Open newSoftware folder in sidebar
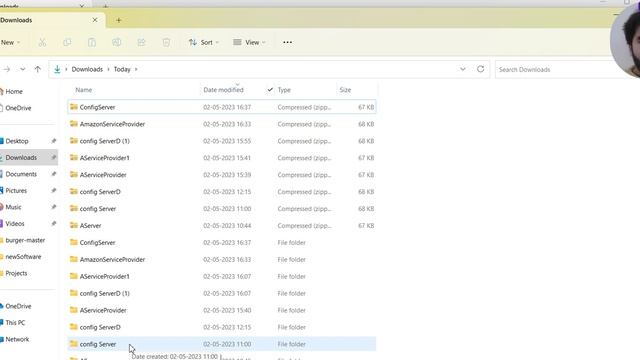Viewport: 640px width, 360px height. [x=23, y=257]
